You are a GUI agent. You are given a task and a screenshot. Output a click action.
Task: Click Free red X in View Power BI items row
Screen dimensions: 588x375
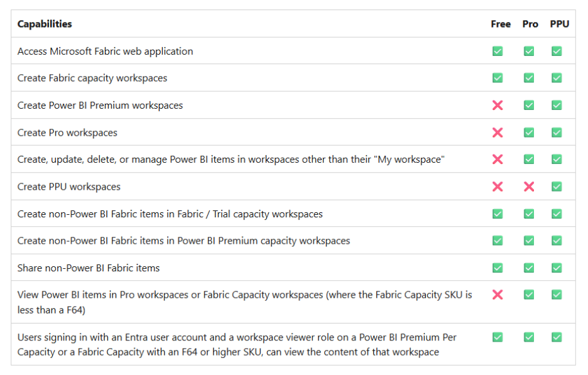click(498, 295)
